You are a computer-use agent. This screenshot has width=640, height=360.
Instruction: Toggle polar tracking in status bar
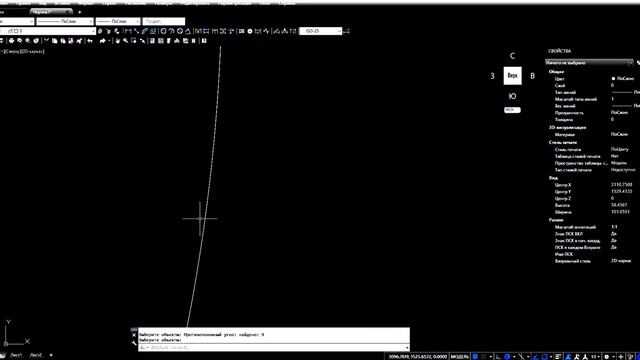click(x=507, y=356)
